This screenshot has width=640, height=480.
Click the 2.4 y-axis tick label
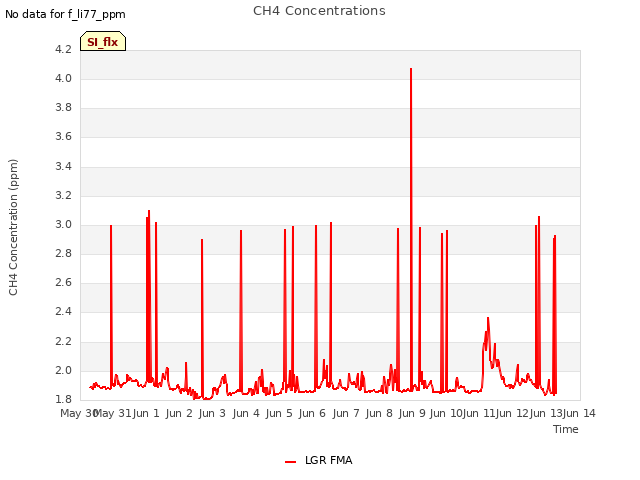pyautogui.click(x=63, y=311)
